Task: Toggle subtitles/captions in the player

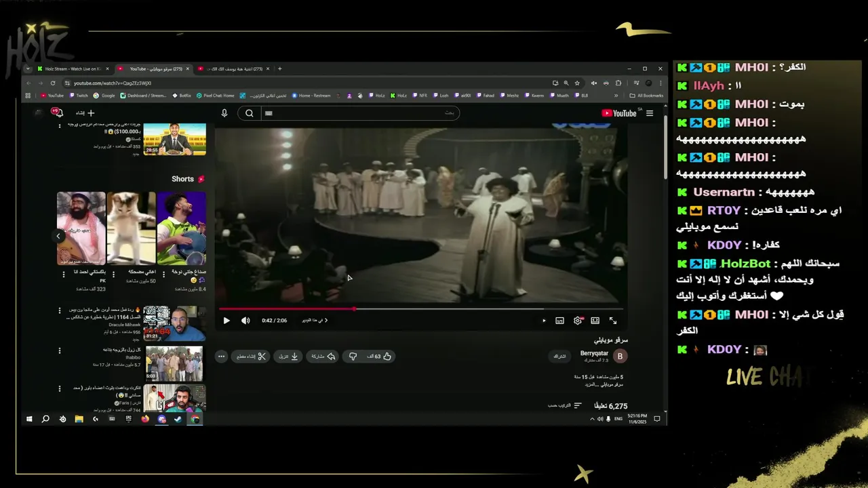Action: point(559,321)
